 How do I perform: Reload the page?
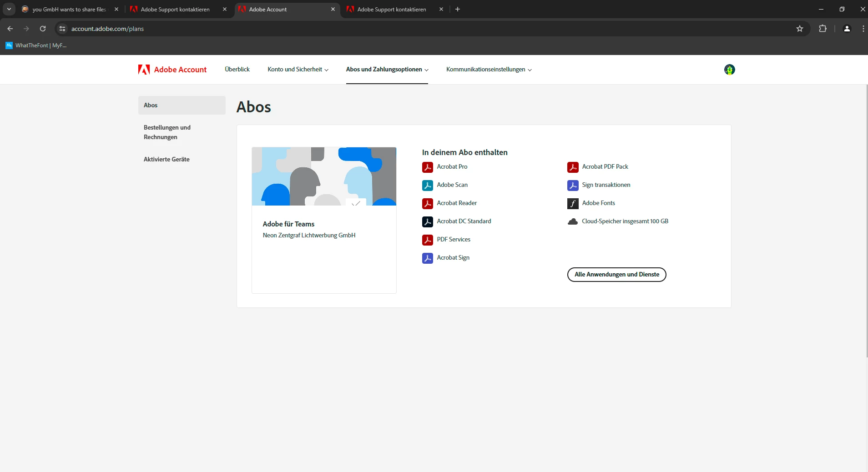(43, 29)
